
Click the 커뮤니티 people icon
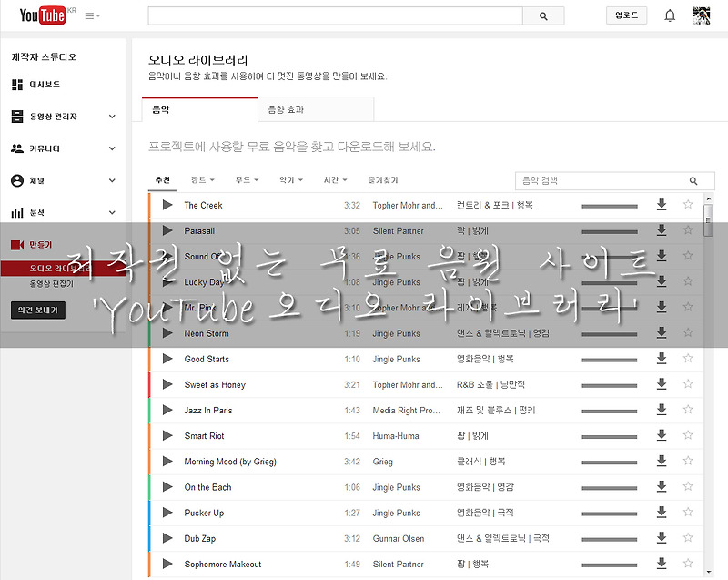17,148
